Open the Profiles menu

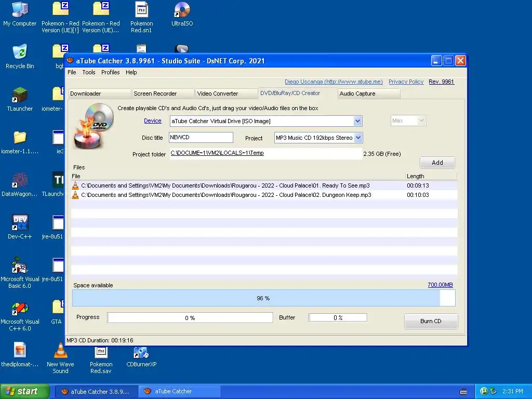(110, 72)
